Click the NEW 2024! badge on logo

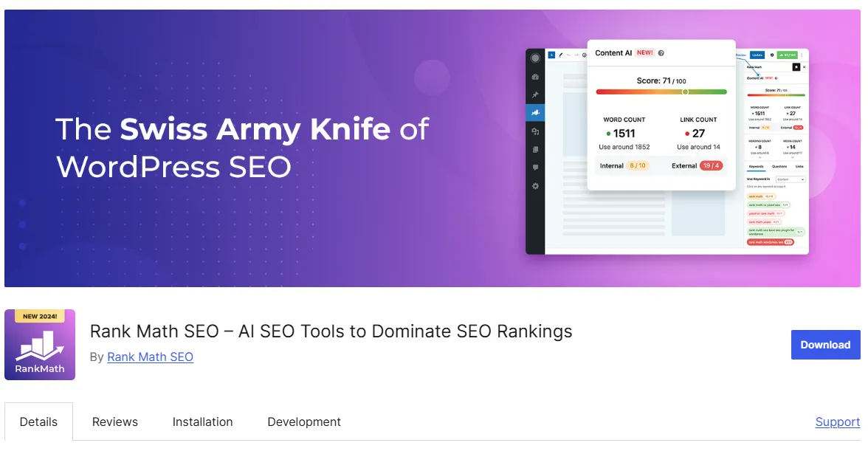40,316
